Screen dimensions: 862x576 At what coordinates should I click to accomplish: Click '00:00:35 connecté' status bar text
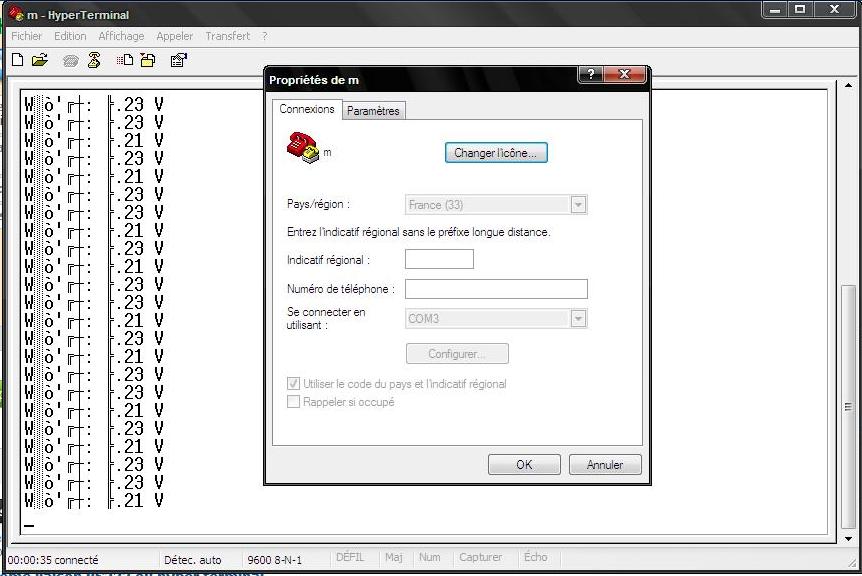[53, 560]
